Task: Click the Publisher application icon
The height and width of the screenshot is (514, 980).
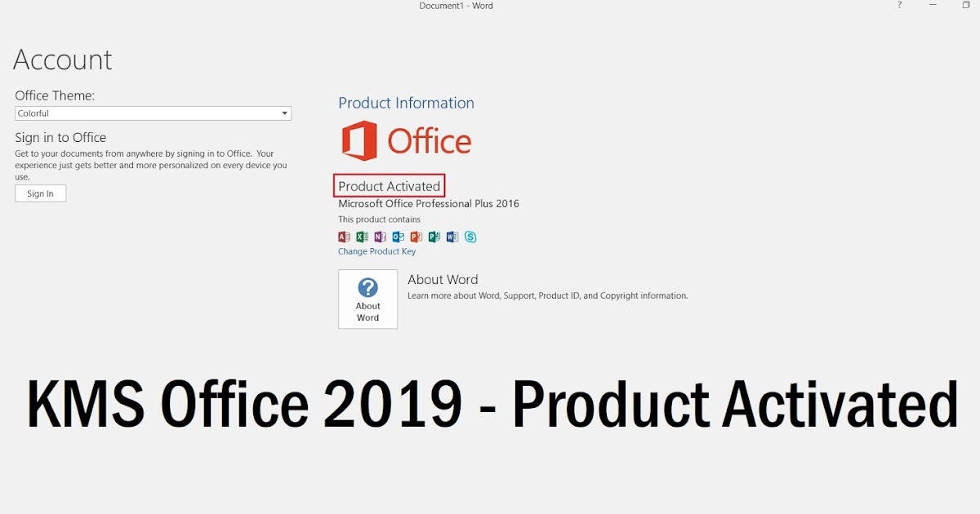Action: click(434, 237)
